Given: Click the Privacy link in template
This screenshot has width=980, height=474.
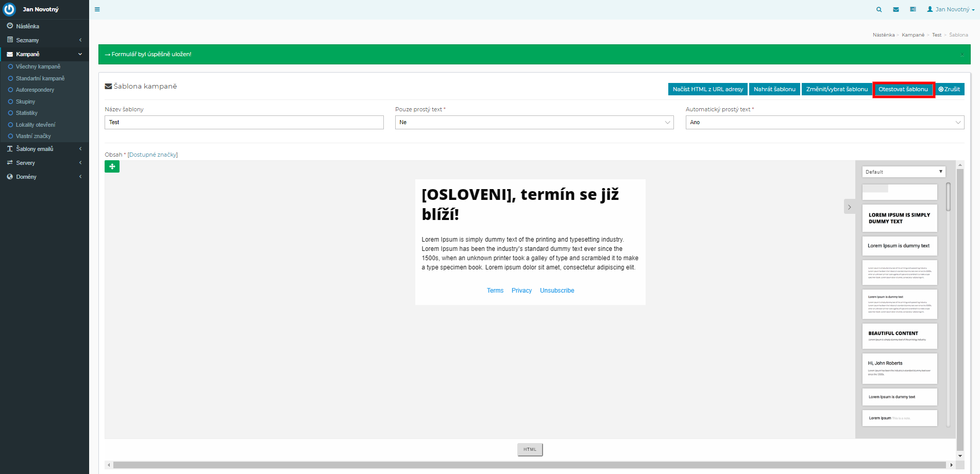Looking at the screenshot, I should point(521,291).
